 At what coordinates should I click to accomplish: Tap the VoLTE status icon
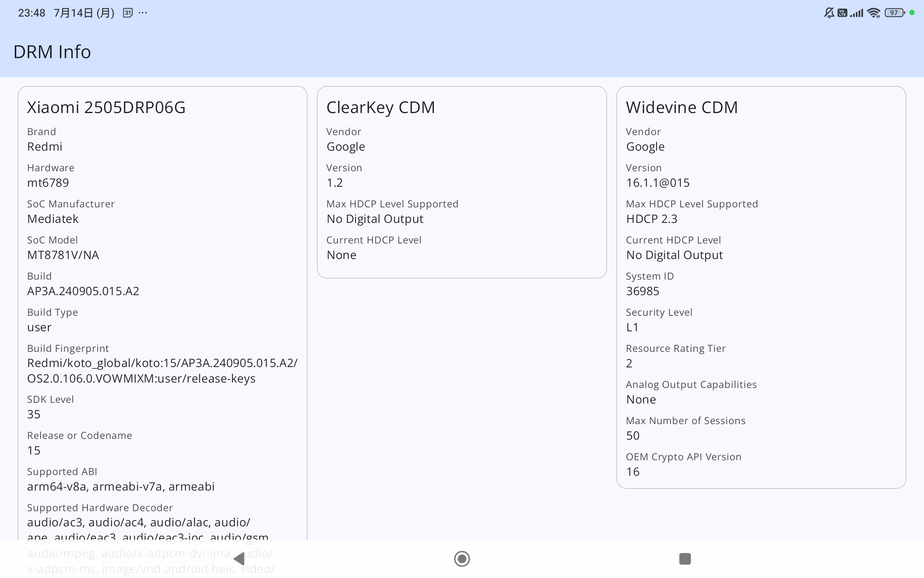842,13
